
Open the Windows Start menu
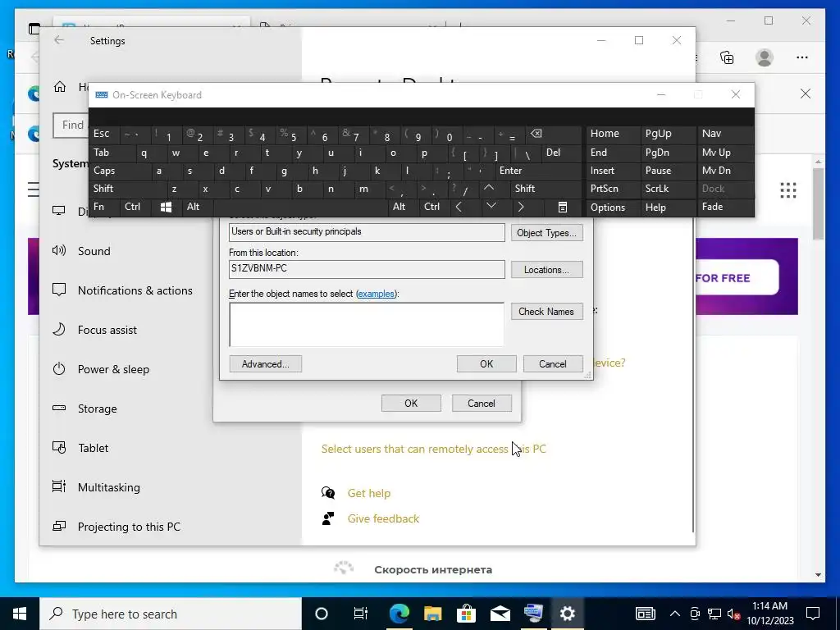(x=20, y=614)
